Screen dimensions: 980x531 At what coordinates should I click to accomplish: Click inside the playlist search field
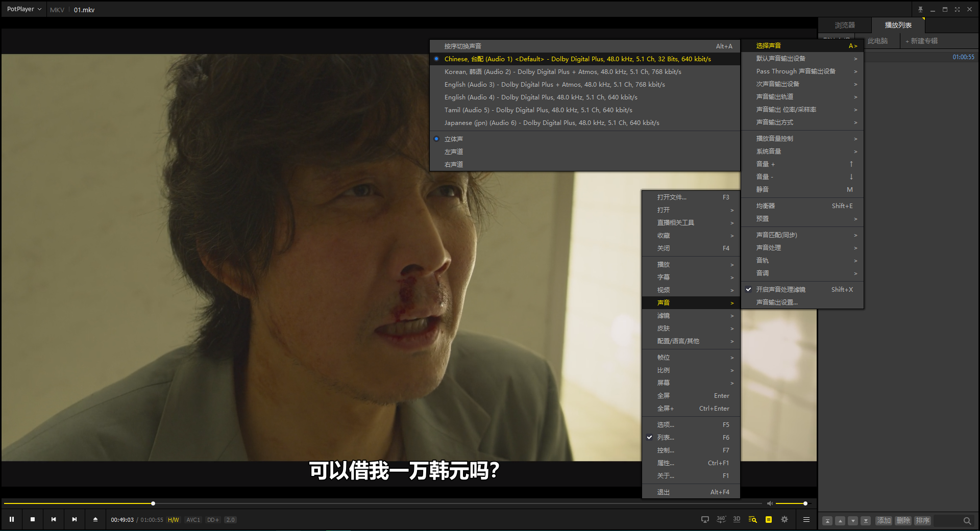pos(949,520)
